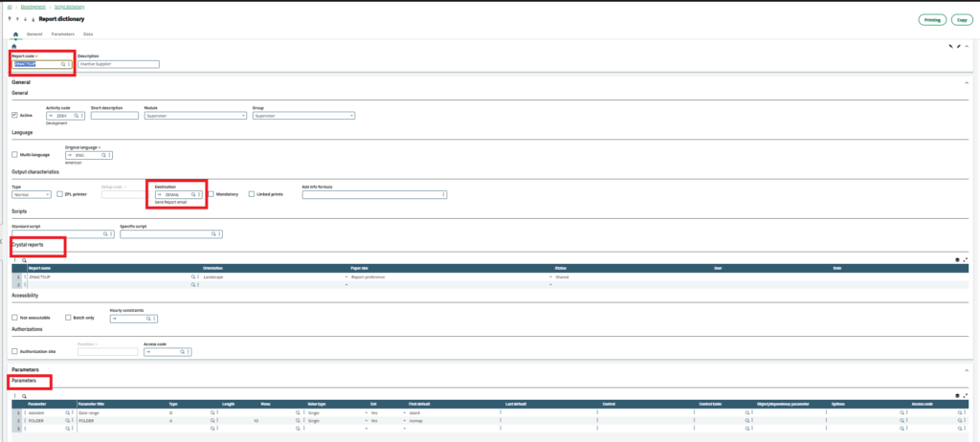Search activity code ZDEV lookup icon

[77, 116]
